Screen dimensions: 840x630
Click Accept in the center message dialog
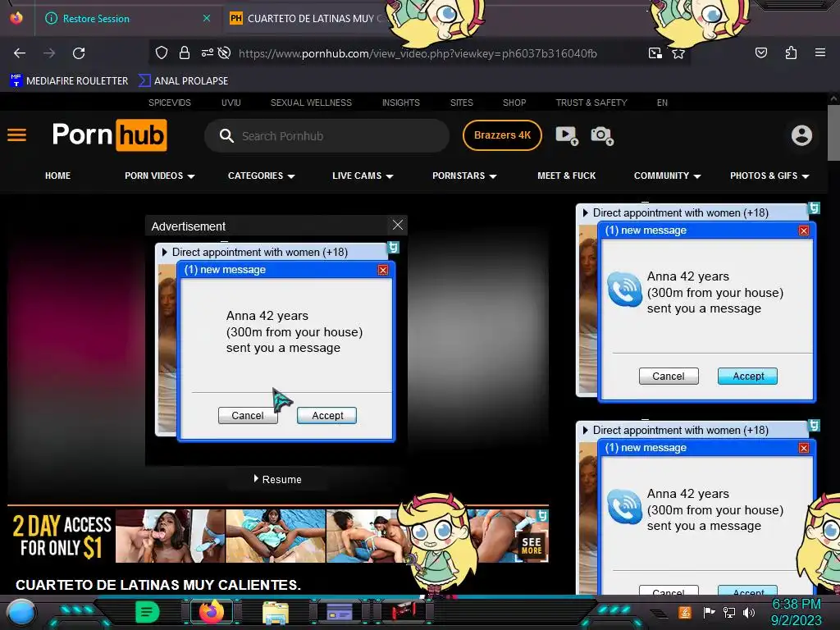coord(326,416)
